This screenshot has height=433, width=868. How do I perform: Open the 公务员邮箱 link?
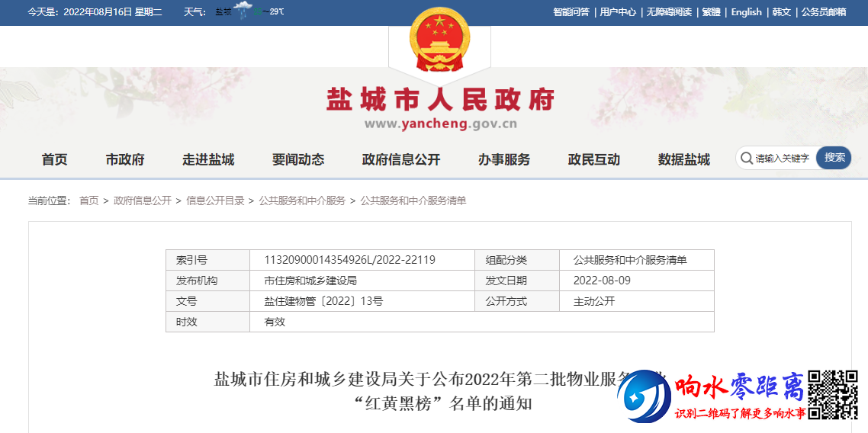[x=824, y=12]
